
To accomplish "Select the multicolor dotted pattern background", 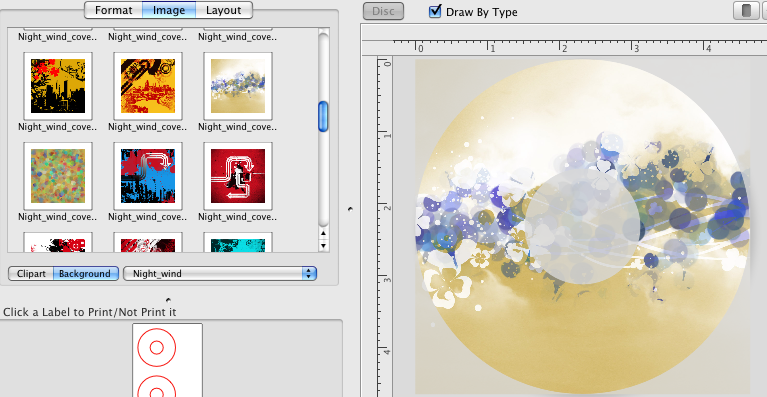I will (58, 176).
